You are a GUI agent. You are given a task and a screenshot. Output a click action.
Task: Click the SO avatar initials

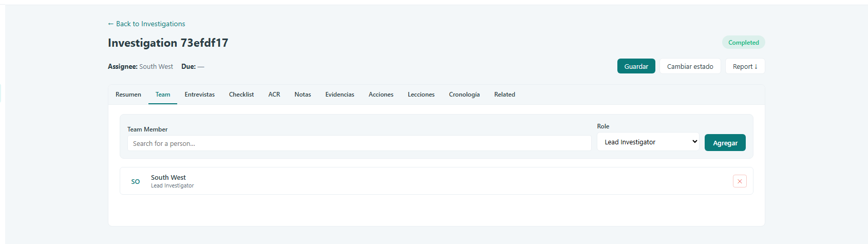pos(136,181)
